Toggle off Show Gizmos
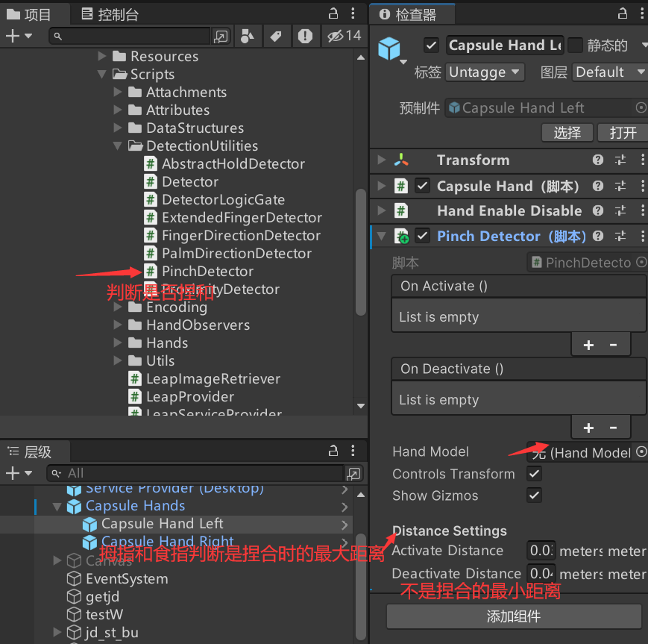Viewport: 648px width, 644px height. point(535,495)
